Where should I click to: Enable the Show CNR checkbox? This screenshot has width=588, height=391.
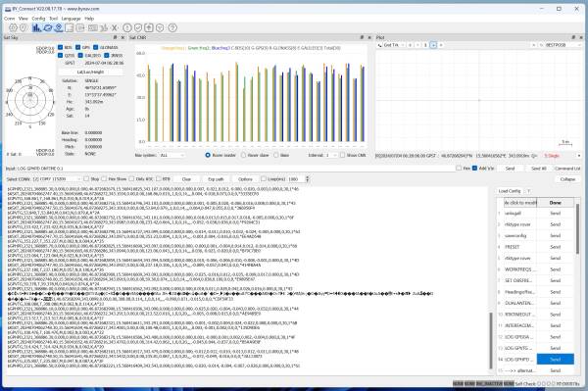click(x=342, y=155)
